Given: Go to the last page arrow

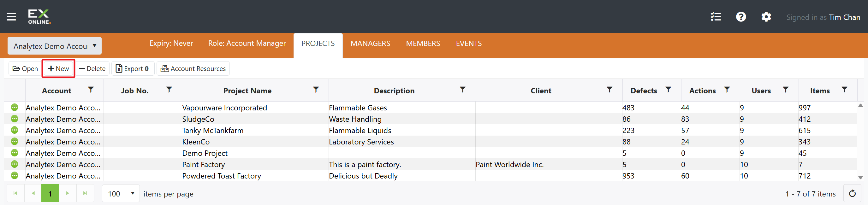Looking at the screenshot, I should point(85,193).
